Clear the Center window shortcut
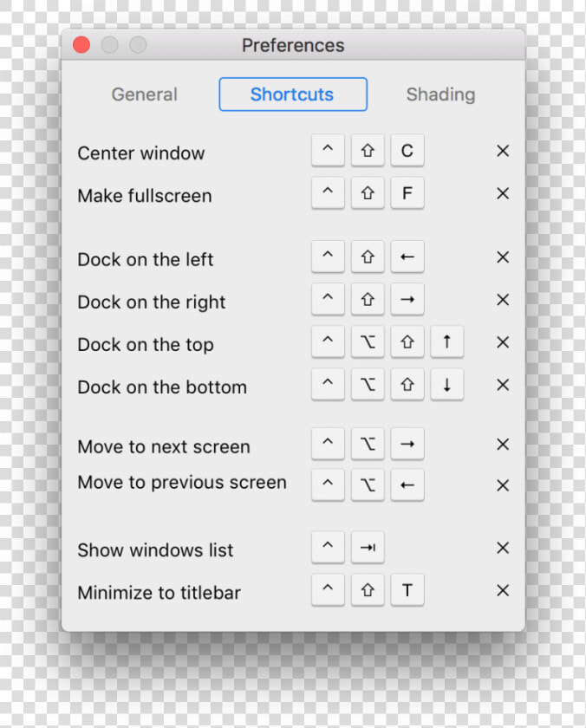This screenshot has height=728, width=586. coord(503,151)
